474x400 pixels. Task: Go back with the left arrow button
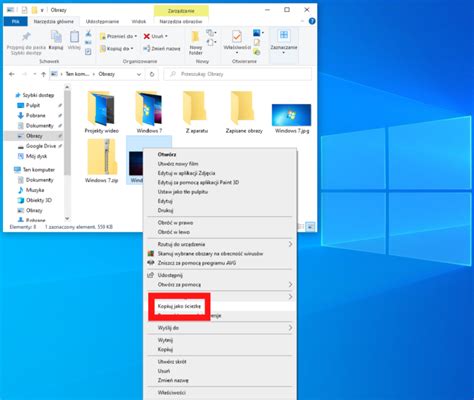click(12, 74)
